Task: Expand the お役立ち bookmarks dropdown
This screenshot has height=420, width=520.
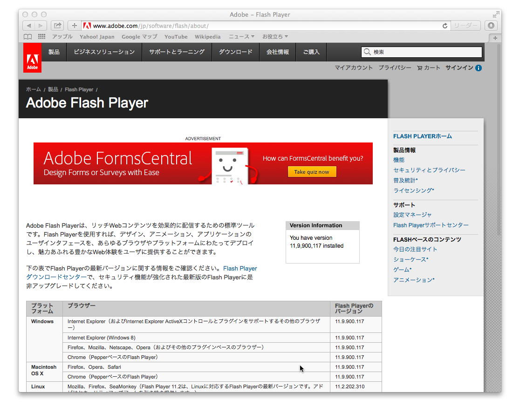Action: point(275,37)
